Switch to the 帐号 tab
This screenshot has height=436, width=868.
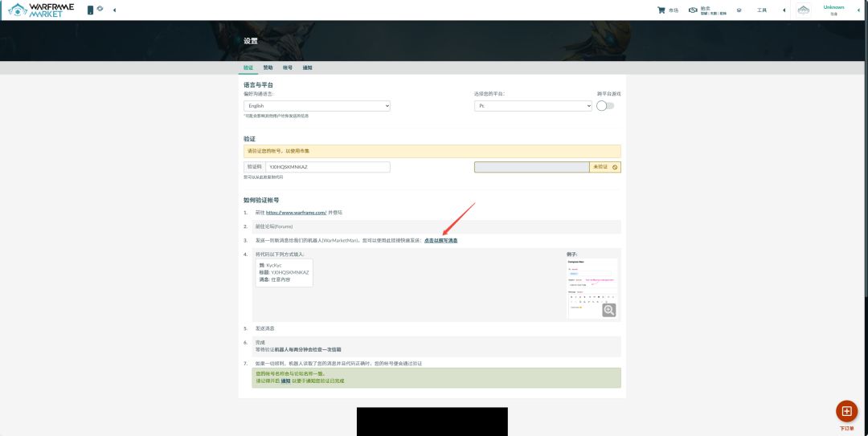287,67
